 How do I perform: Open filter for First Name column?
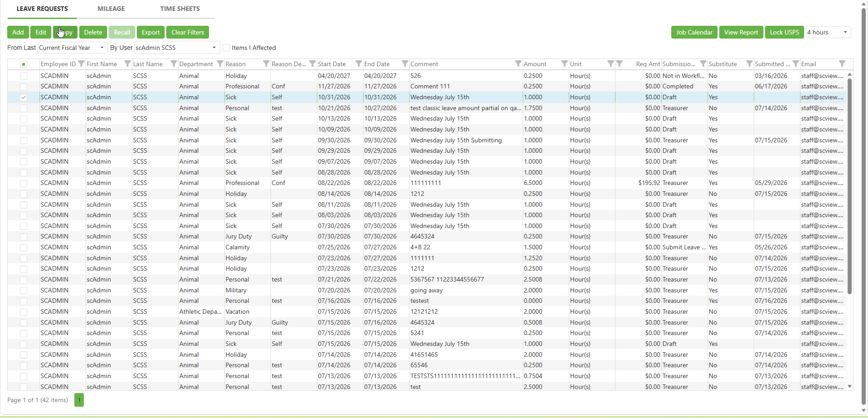click(x=128, y=64)
